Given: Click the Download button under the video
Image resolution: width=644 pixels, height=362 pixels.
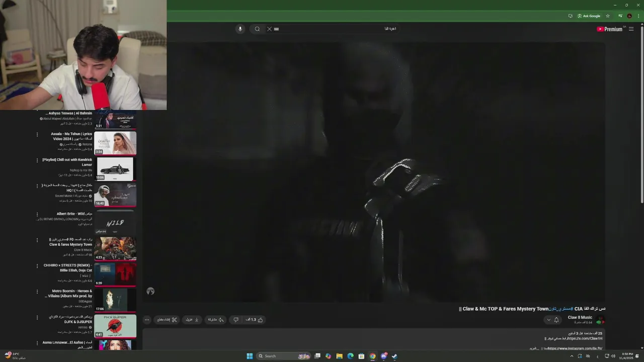Looking at the screenshot, I should coord(193,320).
